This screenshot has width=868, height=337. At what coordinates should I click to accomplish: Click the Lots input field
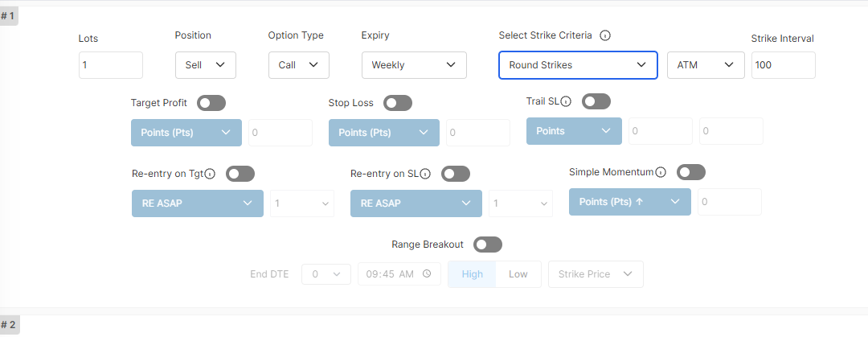coord(111,65)
